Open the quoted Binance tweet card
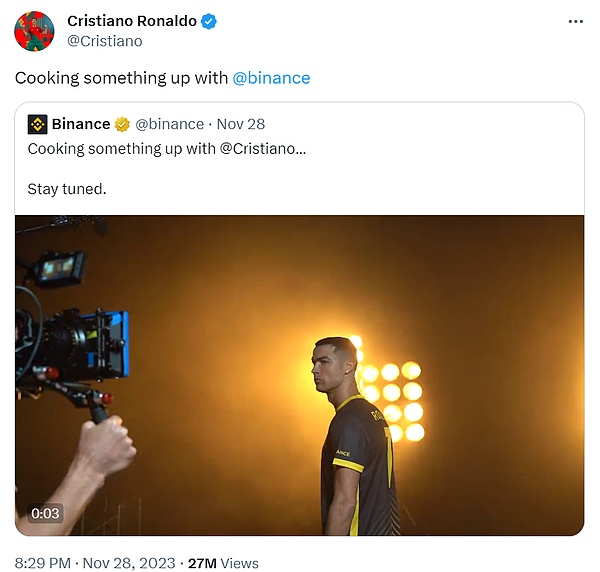The height and width of the screenshot is (572, 600). 400,170
